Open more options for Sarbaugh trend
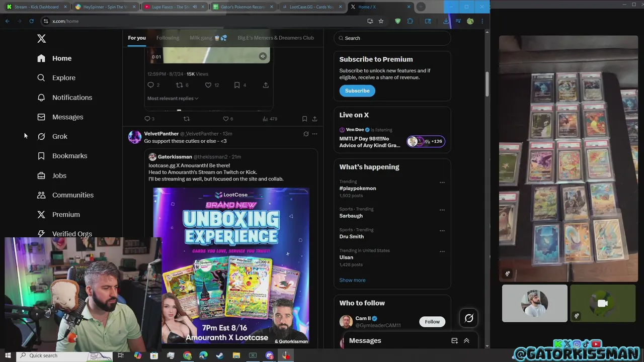The image size is (644, 362). (442, 210)
